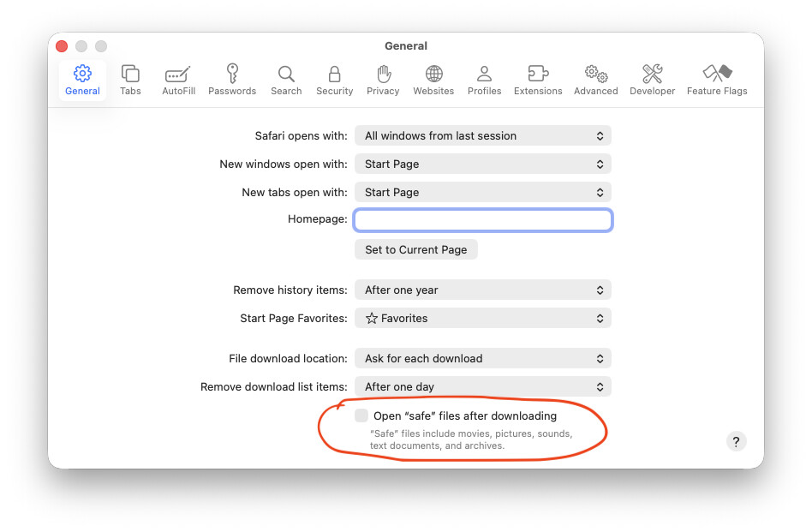Go to Privacy hand icon pane
The height and width of the screenshot is (532, 812).
[383, 81]
